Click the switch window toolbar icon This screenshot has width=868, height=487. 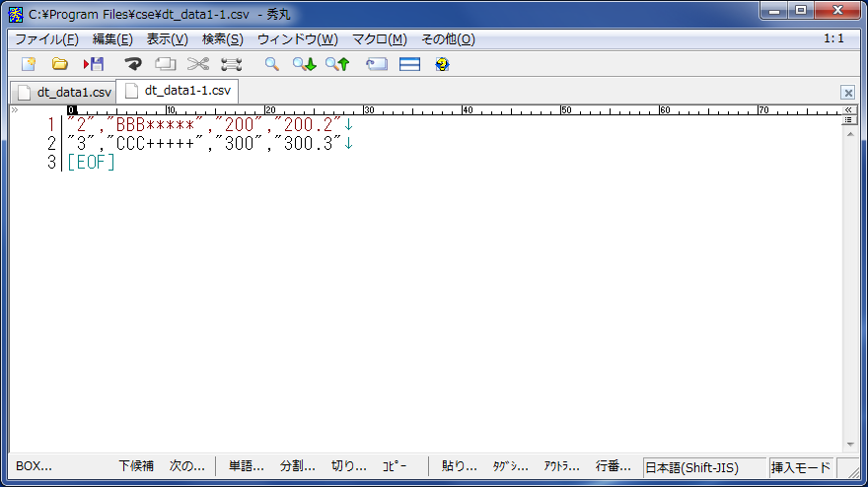click(377, 64)
